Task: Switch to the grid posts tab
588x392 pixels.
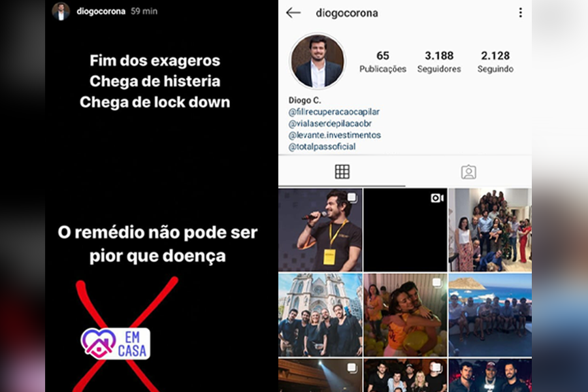Action: tap(342, 172)
